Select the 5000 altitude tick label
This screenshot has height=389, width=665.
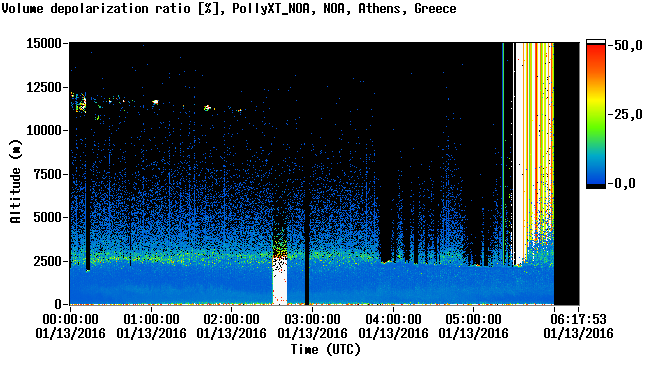point(48,217)
